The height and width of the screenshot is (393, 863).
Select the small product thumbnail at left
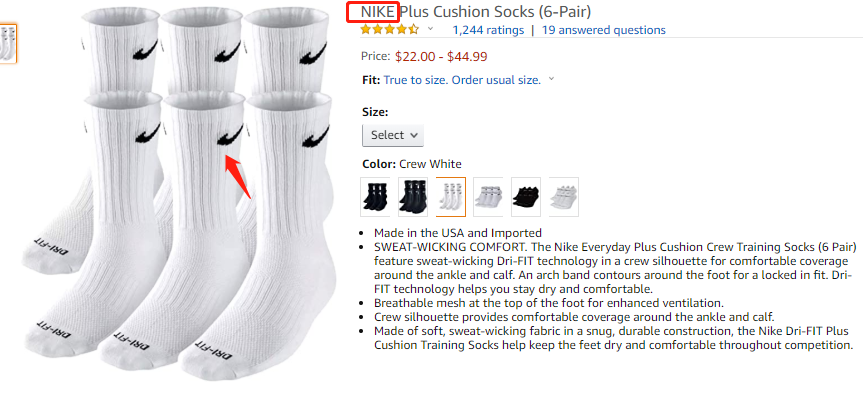coord(8,43)
